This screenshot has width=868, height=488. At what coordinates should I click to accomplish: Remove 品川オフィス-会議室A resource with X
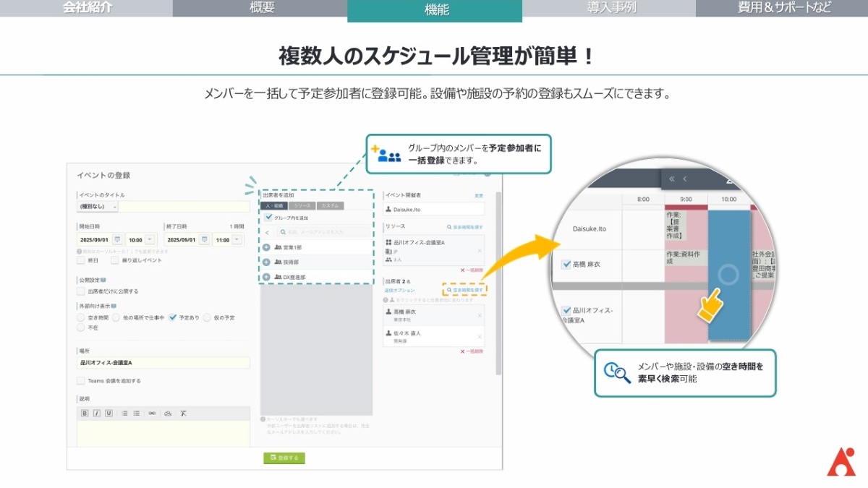[x=479, y=250]
